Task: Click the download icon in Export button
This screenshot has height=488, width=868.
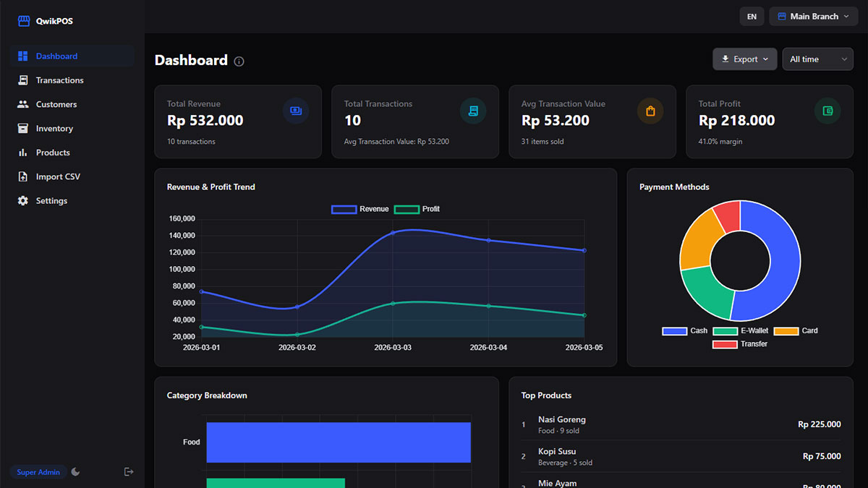Action: coord(726,59)
